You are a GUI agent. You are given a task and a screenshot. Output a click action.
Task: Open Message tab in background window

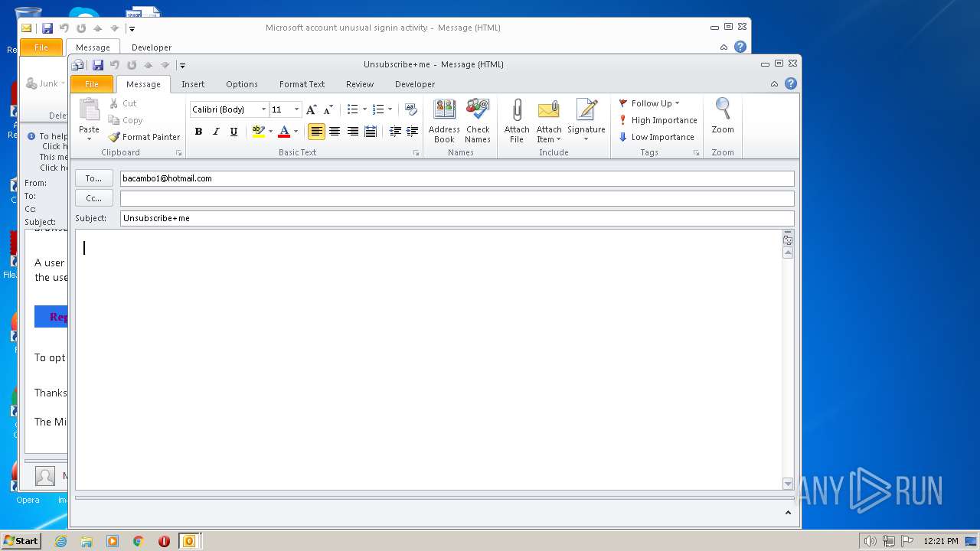click(93, 47)
